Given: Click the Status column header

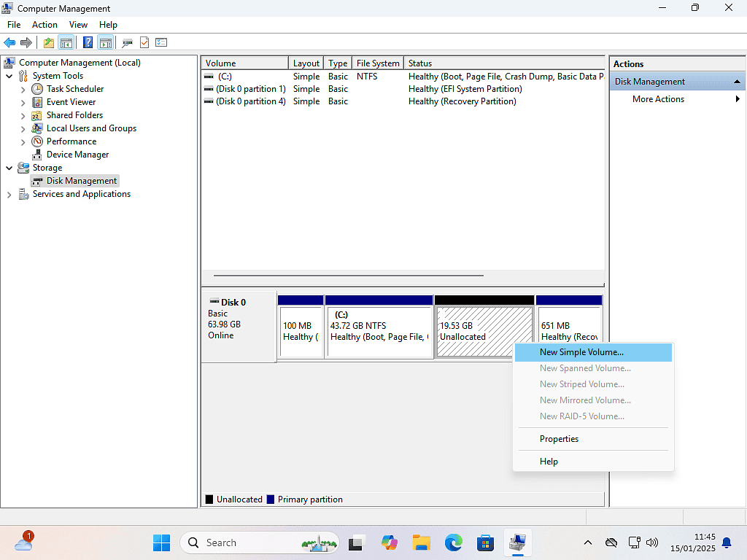Looking at the screenshot, I should point(420,63).
